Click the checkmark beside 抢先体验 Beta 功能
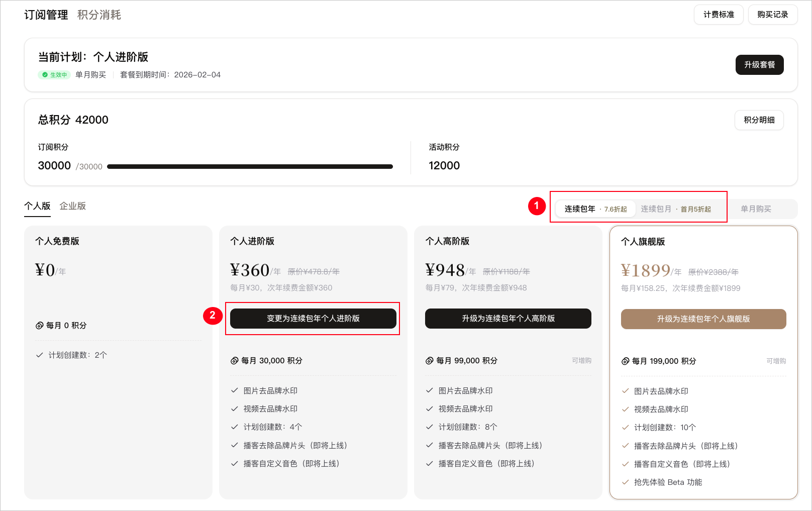The width and height of the screenshot is (812, 511). pyautogui.click(x=625, y=482)
